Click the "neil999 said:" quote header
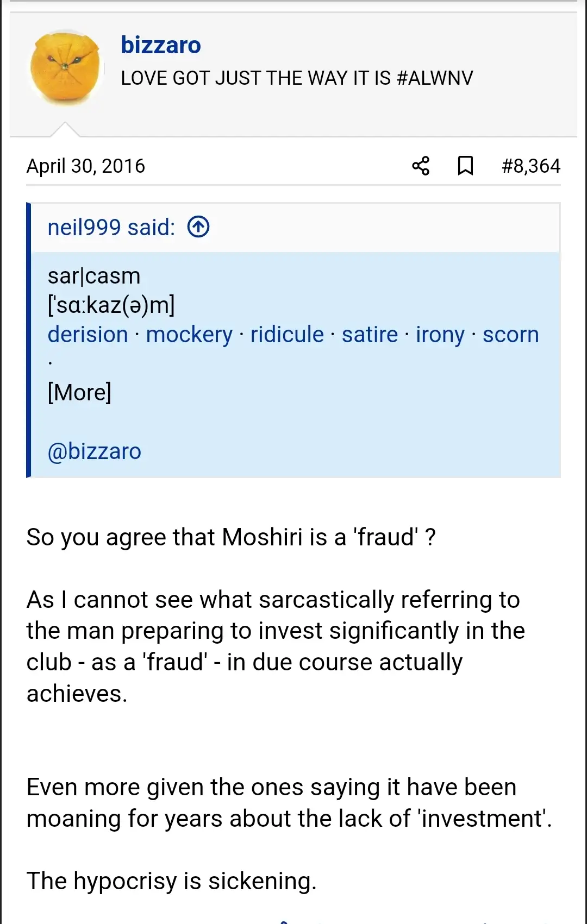Screen dimensions: 587x924 tap(111, 228)
